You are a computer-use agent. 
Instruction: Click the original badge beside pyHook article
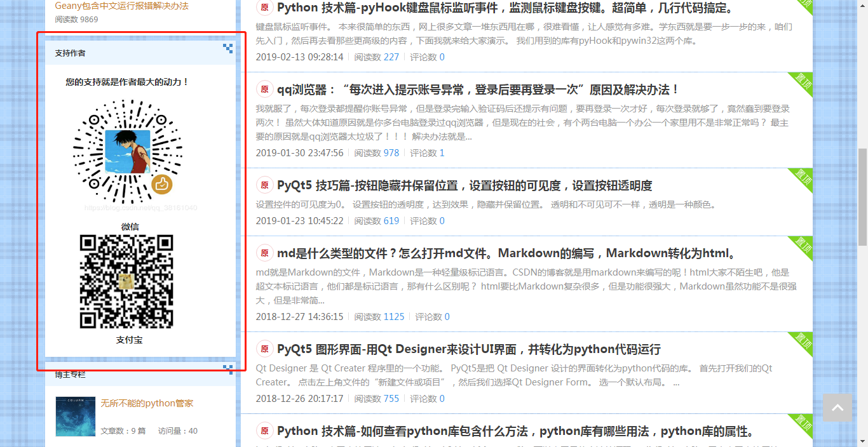pos(264,8)
